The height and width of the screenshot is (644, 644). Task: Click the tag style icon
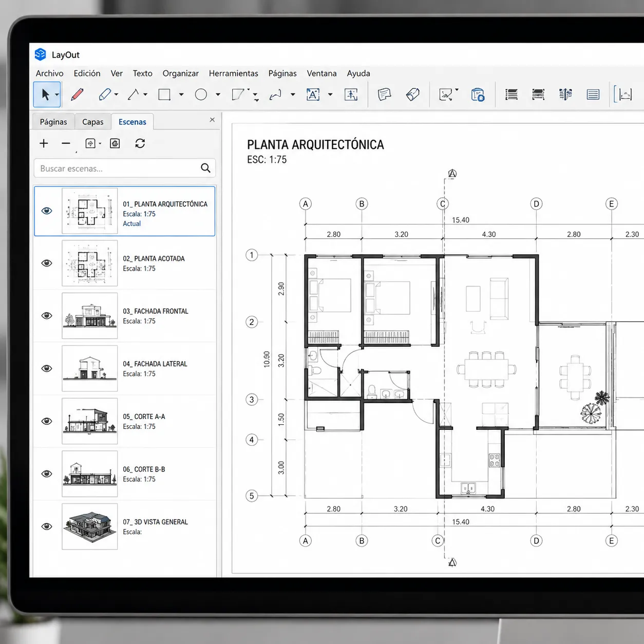412,94
